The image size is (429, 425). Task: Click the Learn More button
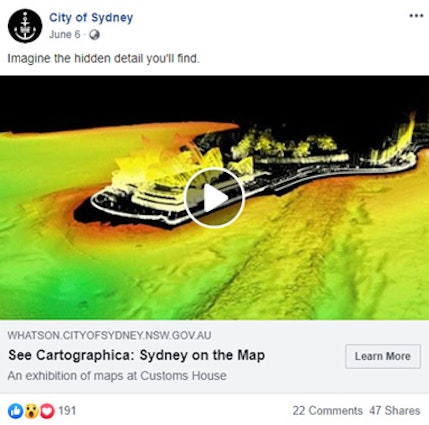[383, 356]
